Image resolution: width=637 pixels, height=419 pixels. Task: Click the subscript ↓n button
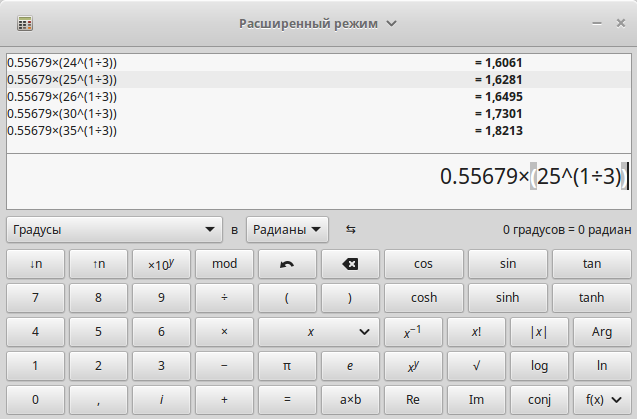(x=35, y=264)
